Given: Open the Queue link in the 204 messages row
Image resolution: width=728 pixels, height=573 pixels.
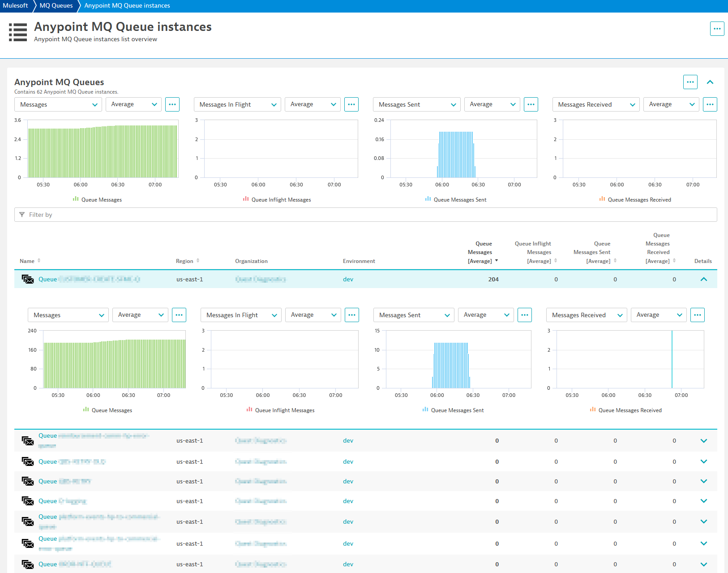Looking at the screenshot, I should pyautogui.click(x=89, y=279).
